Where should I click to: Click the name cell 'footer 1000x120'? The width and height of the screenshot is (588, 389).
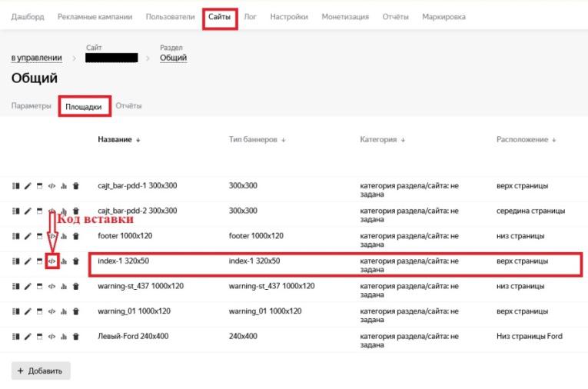[x=125, y=236]
